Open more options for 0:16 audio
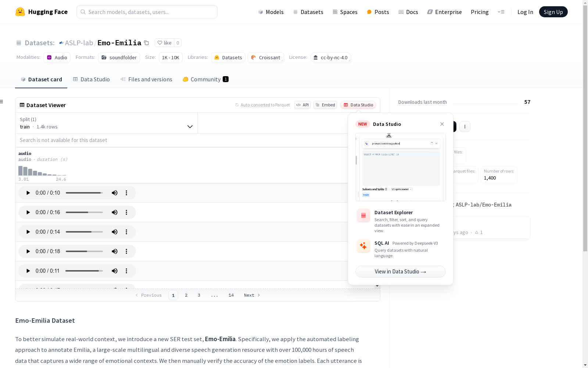This screenshot has height=368, width=588. pyautogui.click(x=126, y=212)
